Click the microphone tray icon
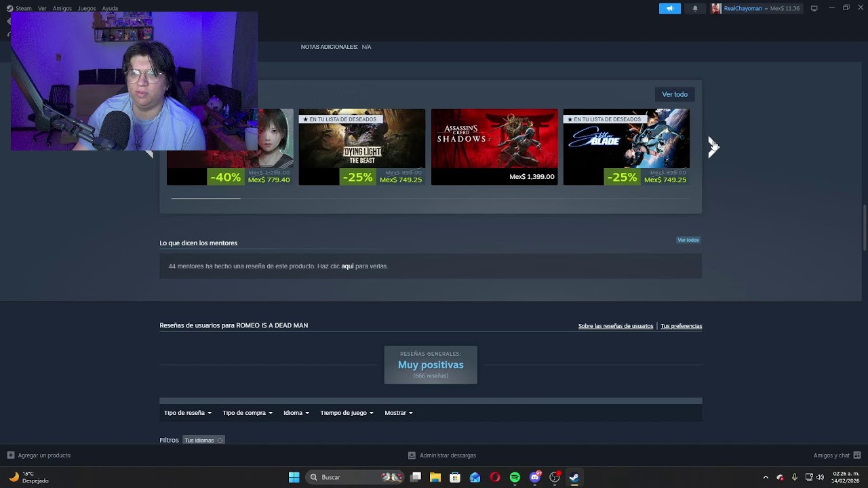Screen dimensions: 868x488 point(795,477)
